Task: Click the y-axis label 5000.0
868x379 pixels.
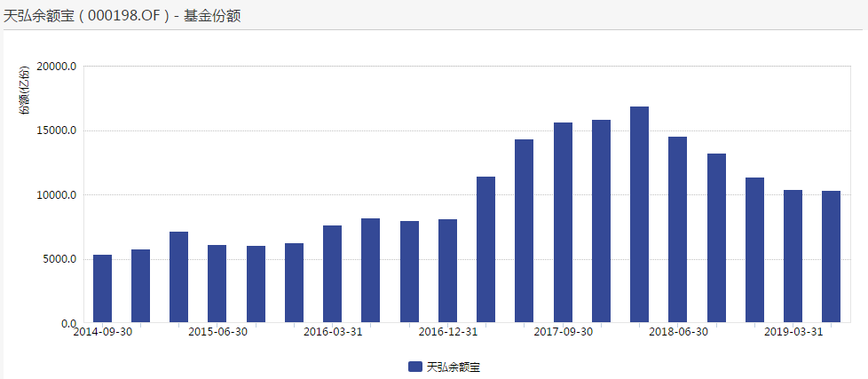Action: point(58,259)
